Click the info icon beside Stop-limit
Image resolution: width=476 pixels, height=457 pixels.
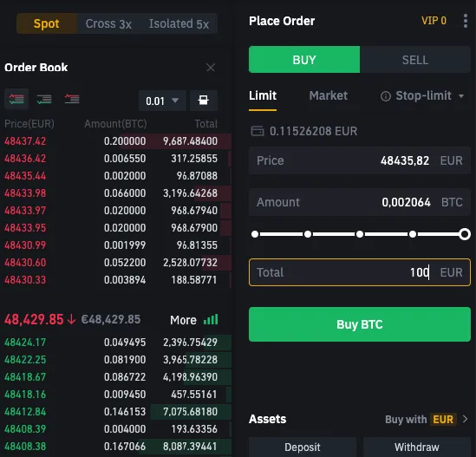(386, 96)
